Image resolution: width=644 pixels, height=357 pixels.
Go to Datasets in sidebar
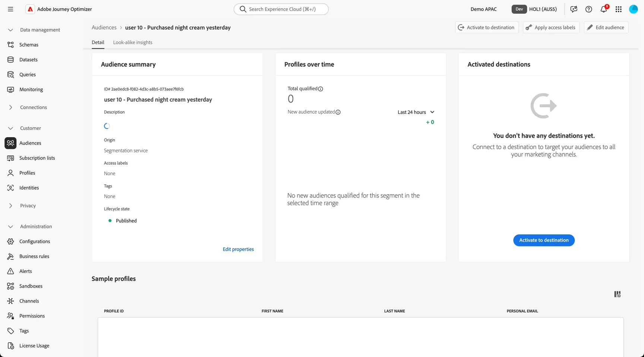pos(28,60)
